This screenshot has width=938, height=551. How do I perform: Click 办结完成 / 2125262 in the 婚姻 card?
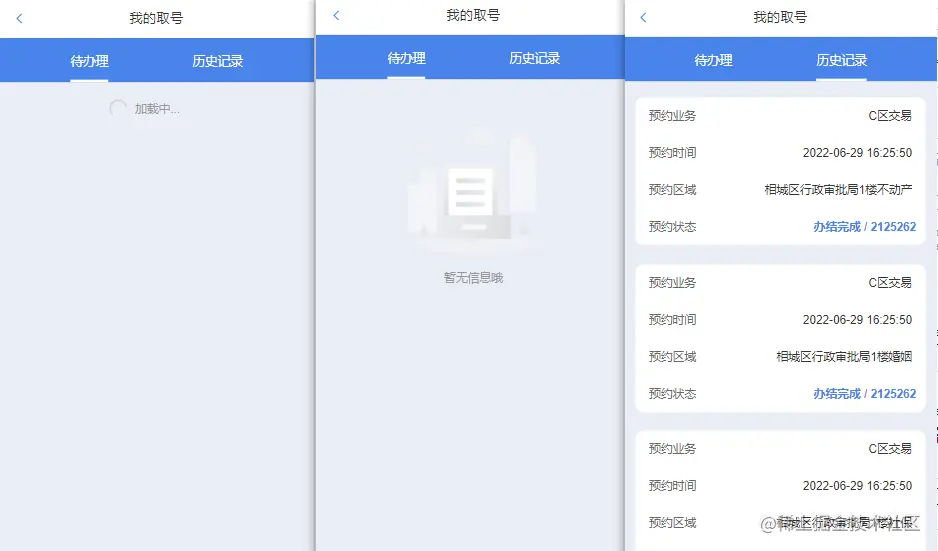coord(864,394)
